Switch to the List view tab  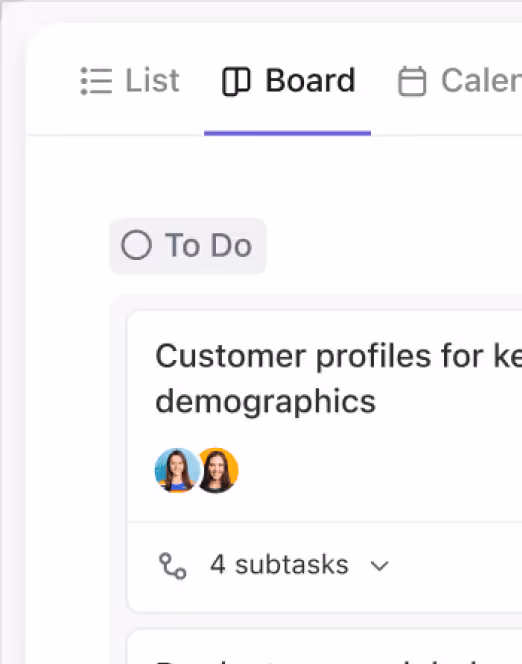pos(130,80)
